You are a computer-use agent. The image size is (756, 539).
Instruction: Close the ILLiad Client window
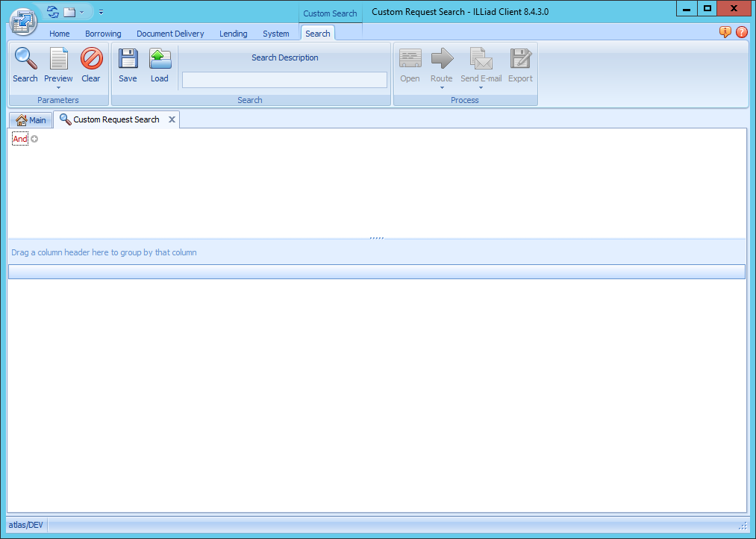pyautogui.click(x=734, y=9)
